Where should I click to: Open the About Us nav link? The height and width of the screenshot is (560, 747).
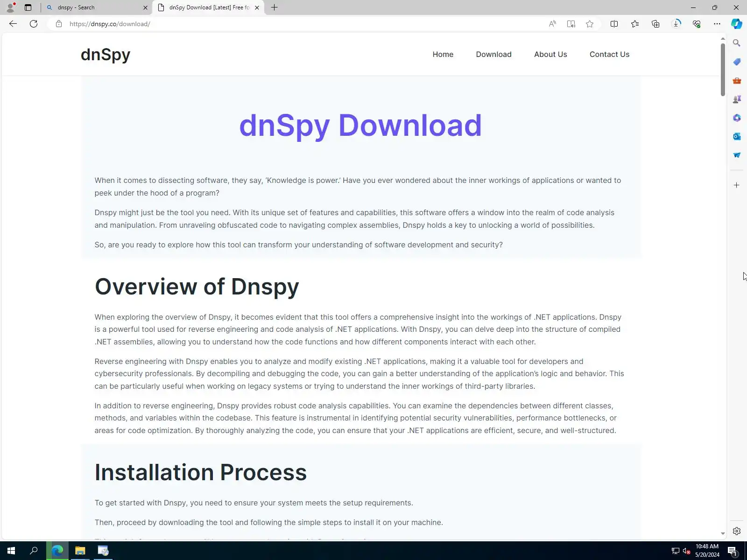(x=550, y=54)
